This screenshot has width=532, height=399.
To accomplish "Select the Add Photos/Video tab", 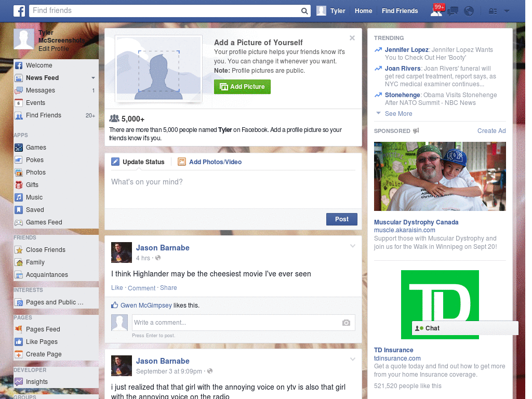I will 210,162.
